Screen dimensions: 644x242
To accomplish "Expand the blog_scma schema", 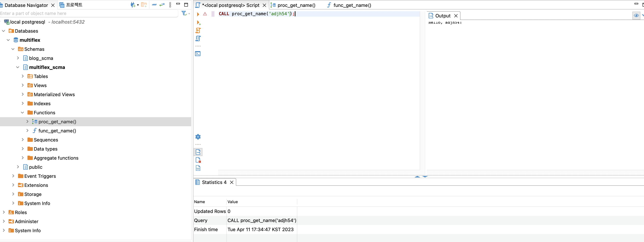I will (18, 58).
